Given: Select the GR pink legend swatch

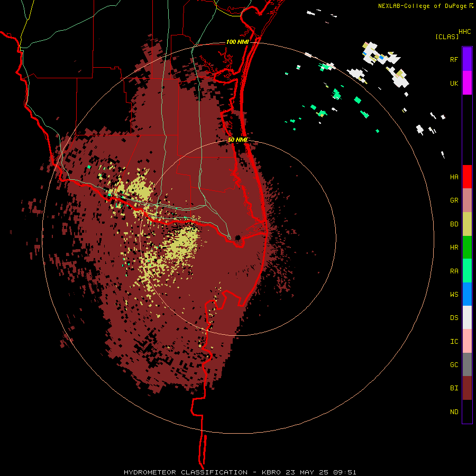Looking at the screenshot, I should [x=467, y=200].
